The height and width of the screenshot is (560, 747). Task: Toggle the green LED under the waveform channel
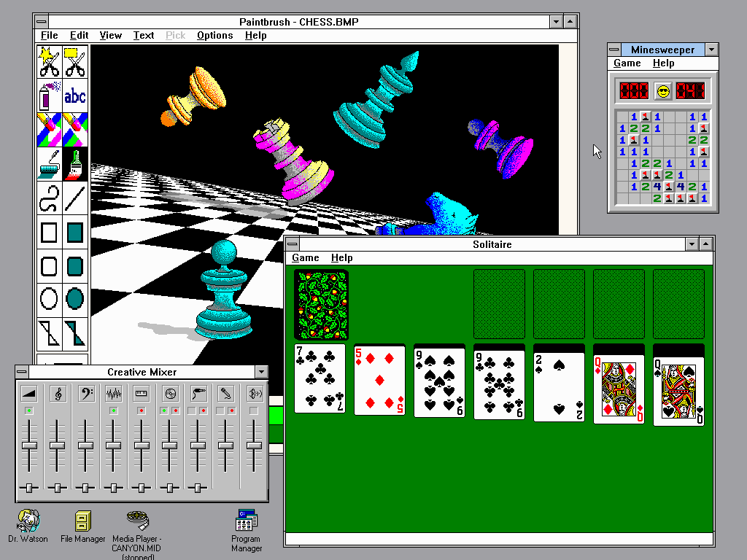coord(113,411)
